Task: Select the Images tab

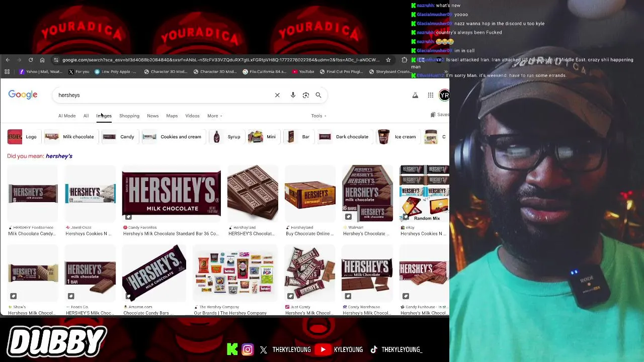Action: tap(104, 116)
